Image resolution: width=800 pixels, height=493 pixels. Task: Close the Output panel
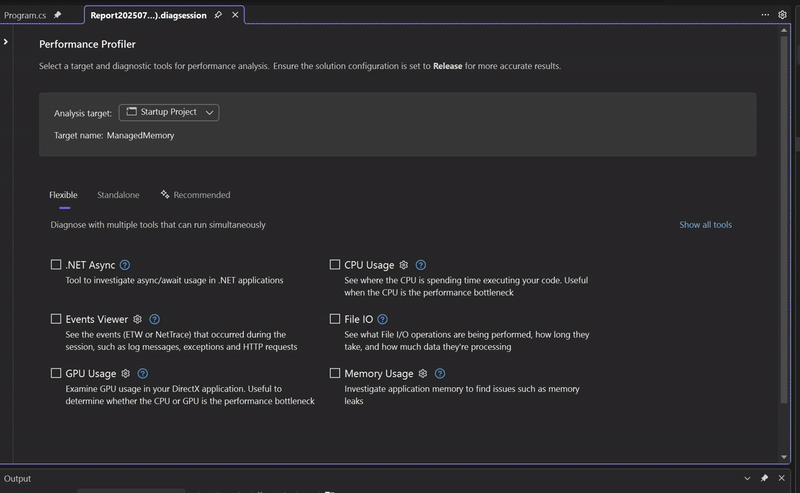tap(781, 478)
